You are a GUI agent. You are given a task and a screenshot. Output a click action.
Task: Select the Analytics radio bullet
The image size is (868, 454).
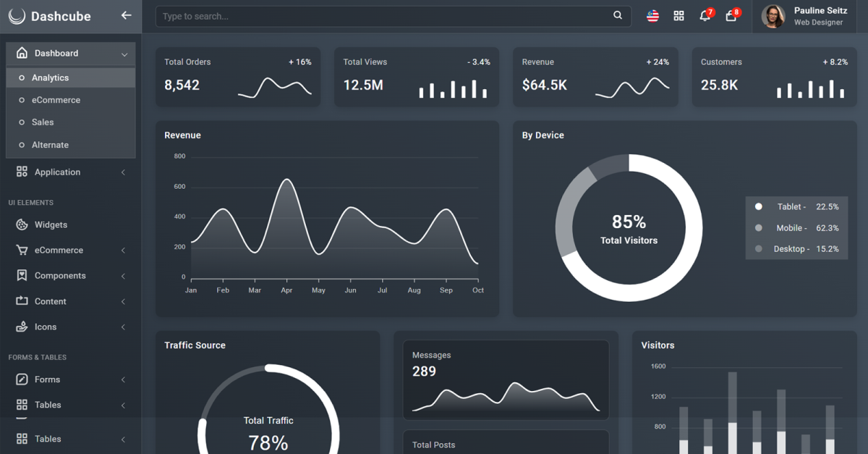point(22,77)
